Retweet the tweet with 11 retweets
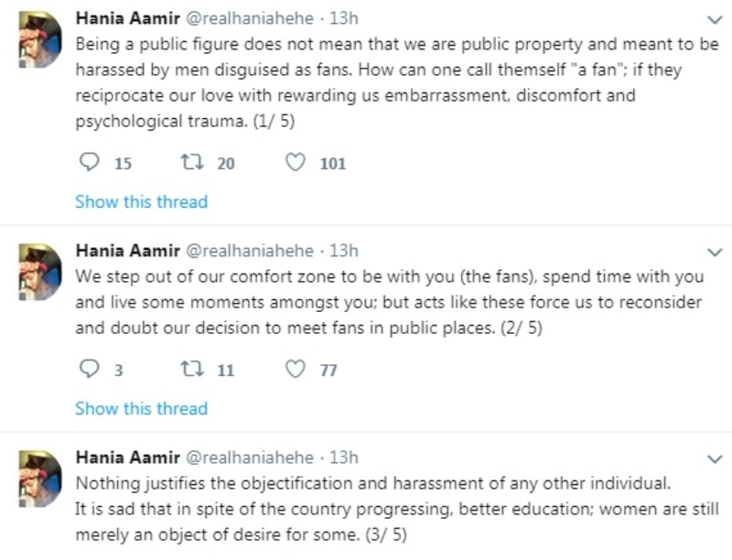 point(192,370)
